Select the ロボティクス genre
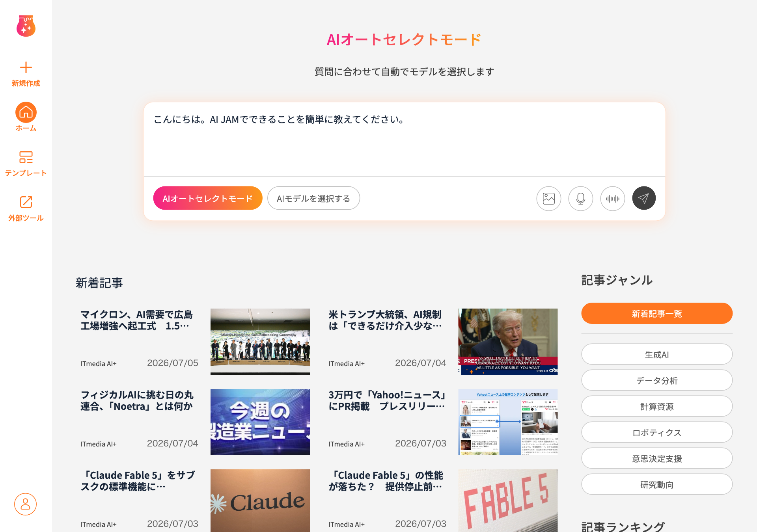Image resolution: width=757 pixels, height=532 pixels. click(x=657, y=432)
